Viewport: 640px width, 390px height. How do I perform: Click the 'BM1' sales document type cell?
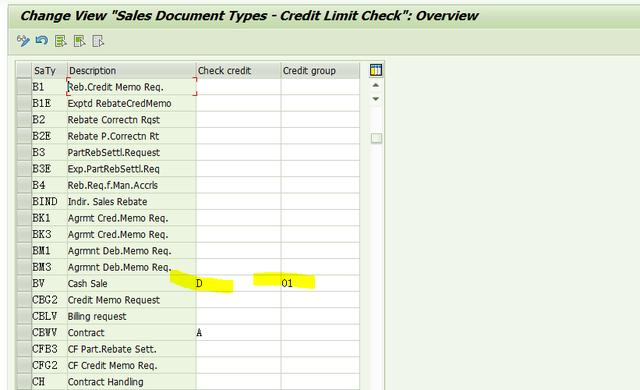pyautogui.click(x=49, y=250)
